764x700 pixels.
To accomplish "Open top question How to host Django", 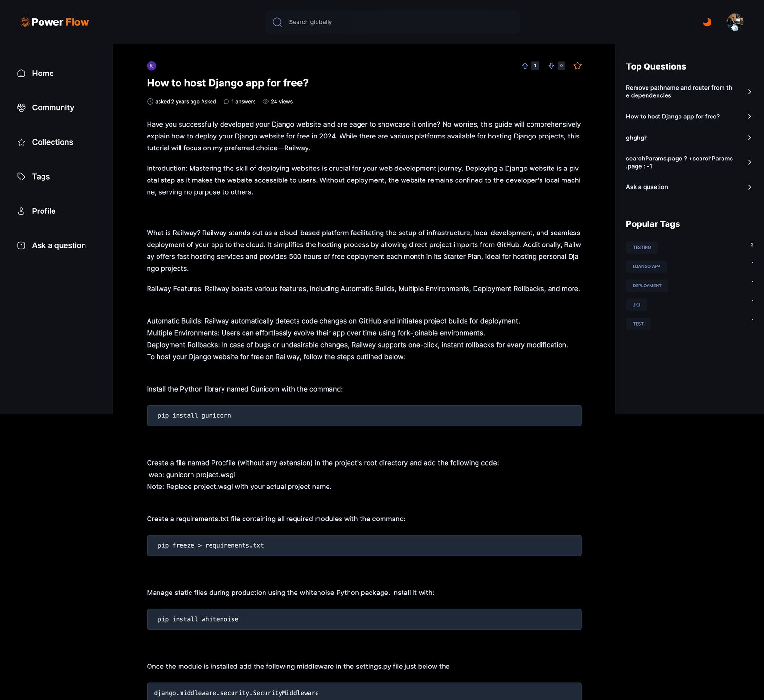I will click(672, 117).
